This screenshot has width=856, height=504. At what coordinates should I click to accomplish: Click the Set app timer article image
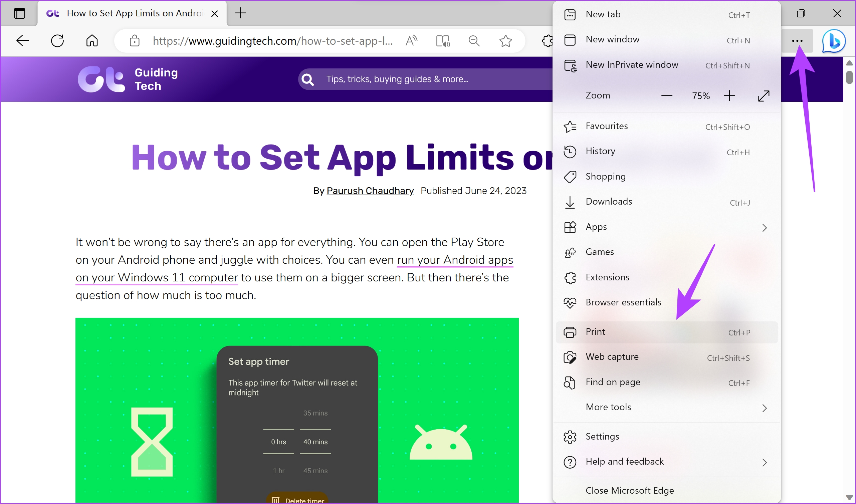[297, 410]
